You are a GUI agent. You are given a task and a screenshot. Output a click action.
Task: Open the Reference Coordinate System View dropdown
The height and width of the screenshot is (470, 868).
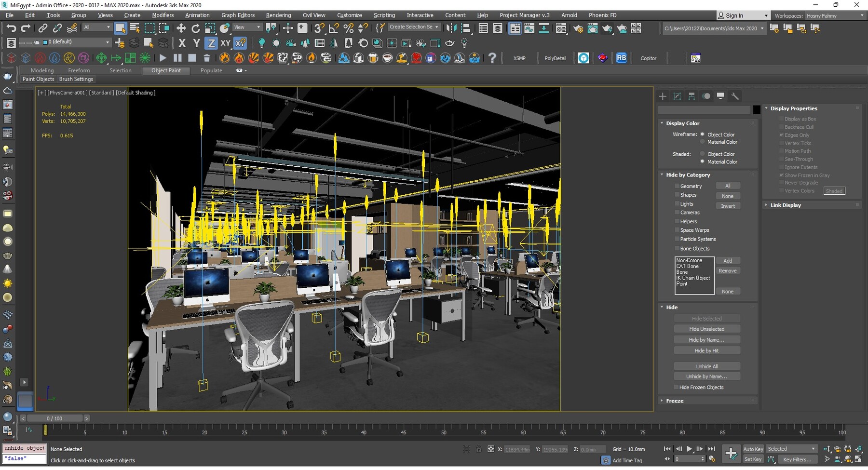(247, 27)
